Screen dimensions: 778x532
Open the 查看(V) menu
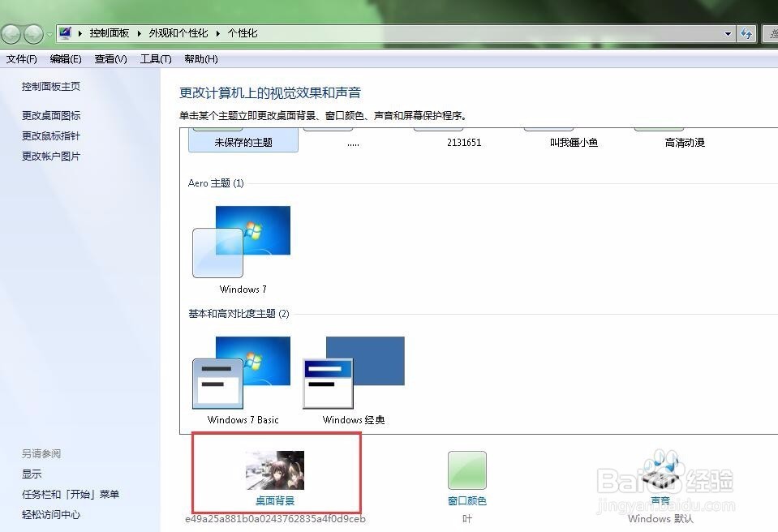tap(110, 59)
